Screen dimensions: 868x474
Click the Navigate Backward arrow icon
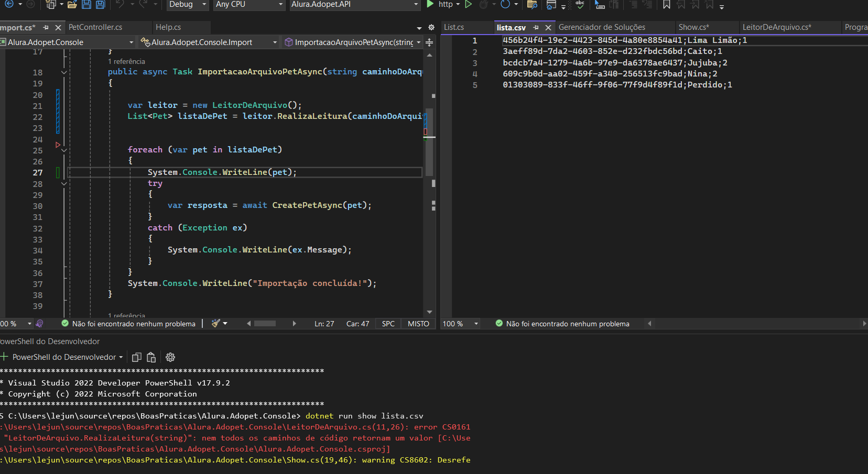9,4
